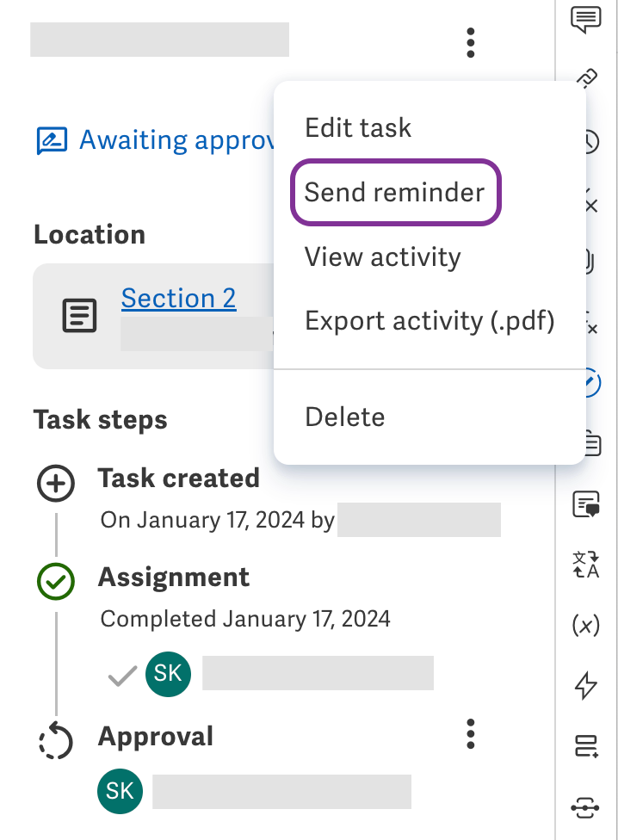The width and height of the screenshot is (618, 840).
Task: Click the Assignment step title
Action: 174,577
